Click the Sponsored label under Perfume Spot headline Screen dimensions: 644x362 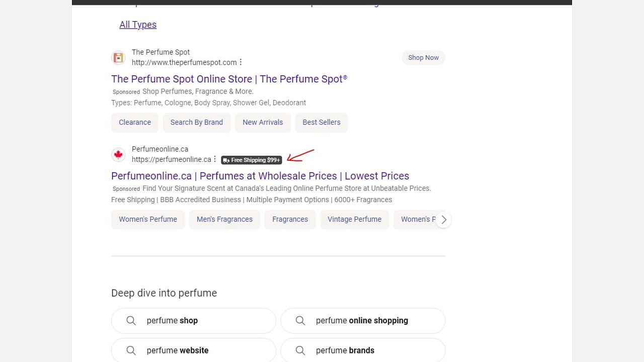click(x=126, y=92)
